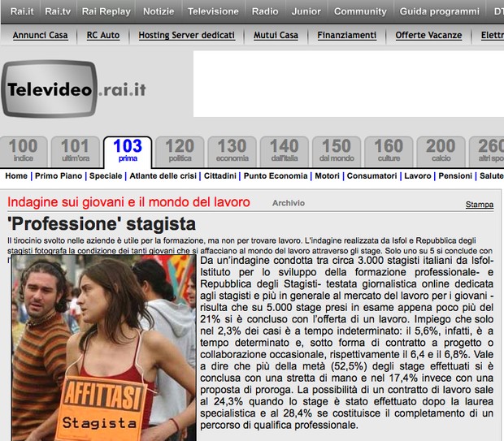Open the Notizie menu item
This screenshot has width=504, height=441.
[x=159, y=11]
